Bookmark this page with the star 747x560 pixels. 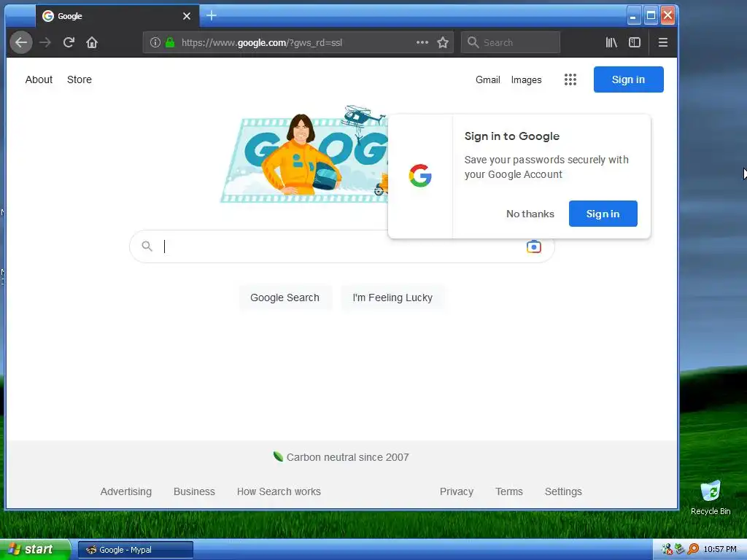[x=443, y=42]
